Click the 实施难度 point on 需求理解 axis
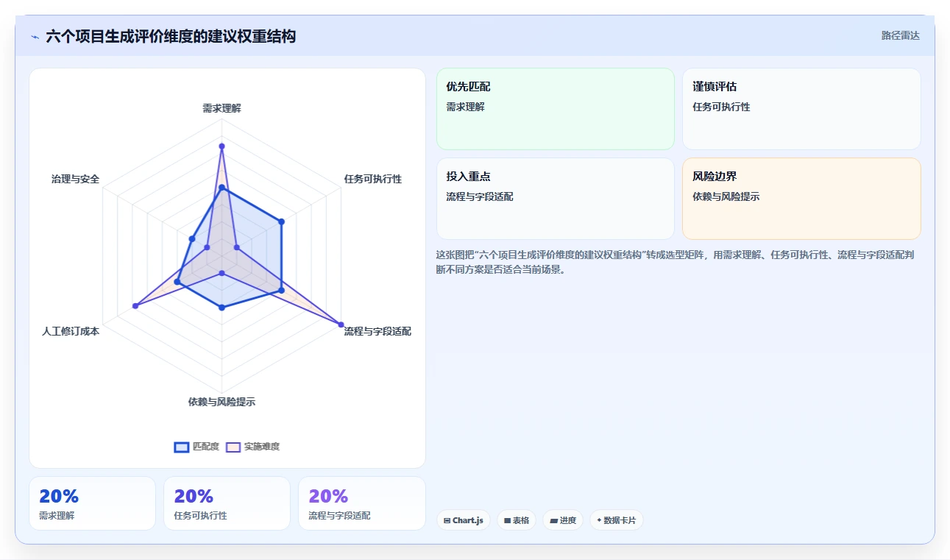The image size is (950, 560). coord(221,146)
